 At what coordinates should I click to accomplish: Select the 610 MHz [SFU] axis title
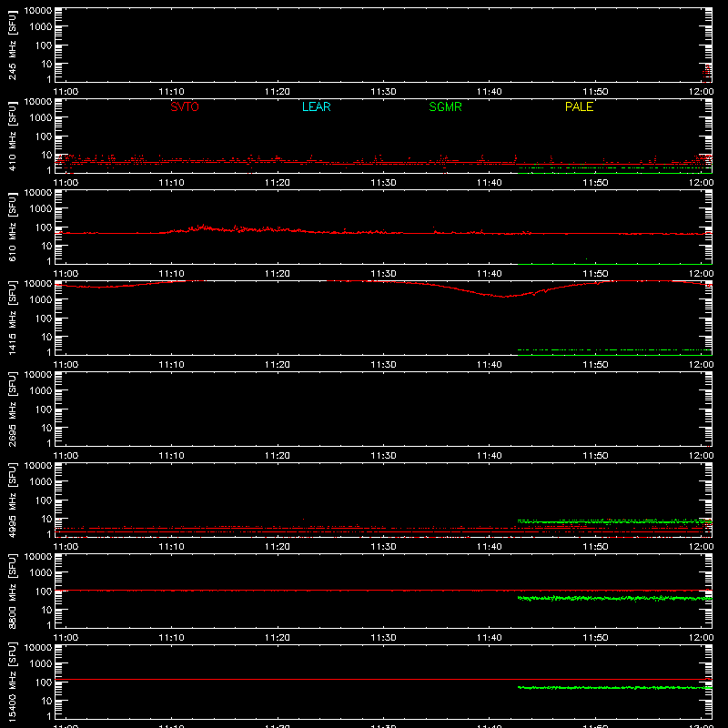pyautogui.click(x=12, y=227)
